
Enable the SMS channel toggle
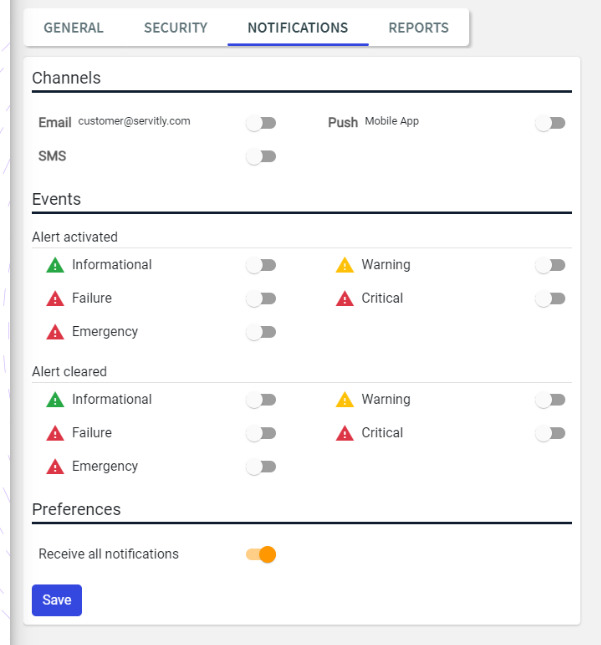tap(261, 157)
